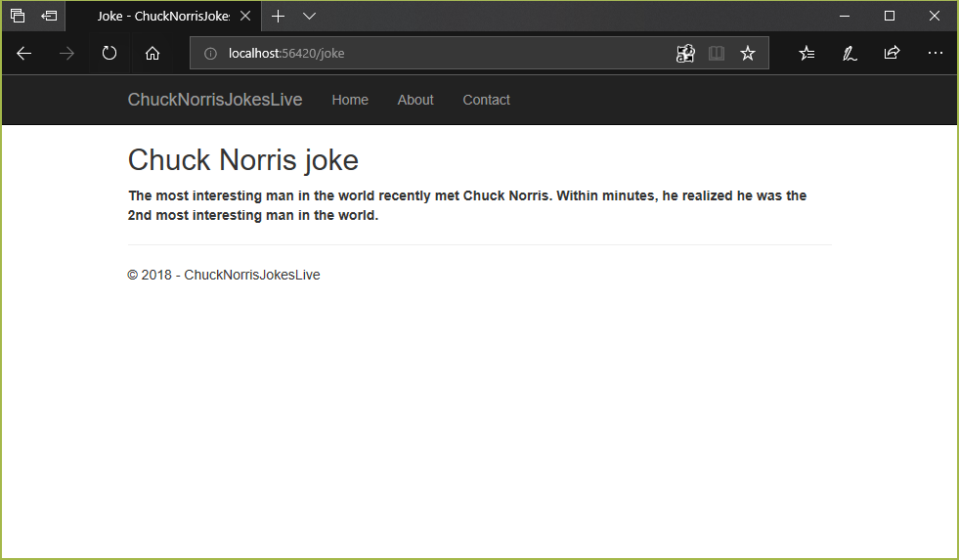The height and width of the screenshot is (560, 959).
Task: Open the Favorites hub icon
Action: click(x=806, y=54)
